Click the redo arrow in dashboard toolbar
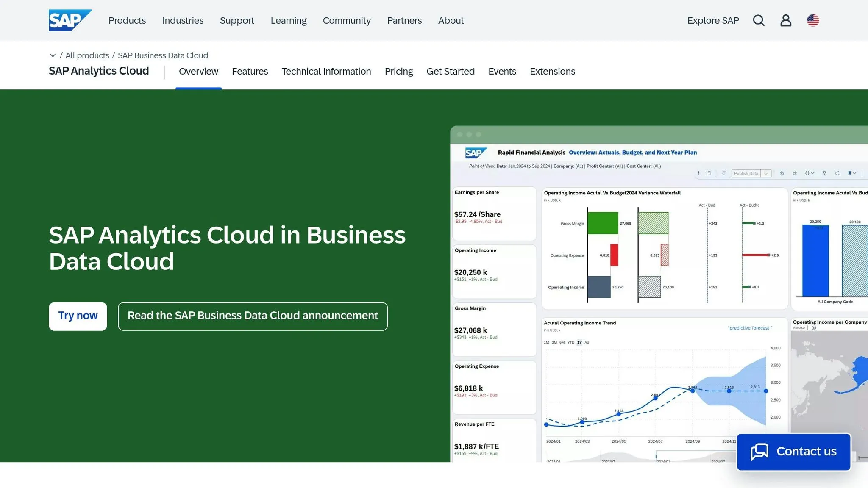This screenshot has width=868, height=488. (x=795, y=173)
